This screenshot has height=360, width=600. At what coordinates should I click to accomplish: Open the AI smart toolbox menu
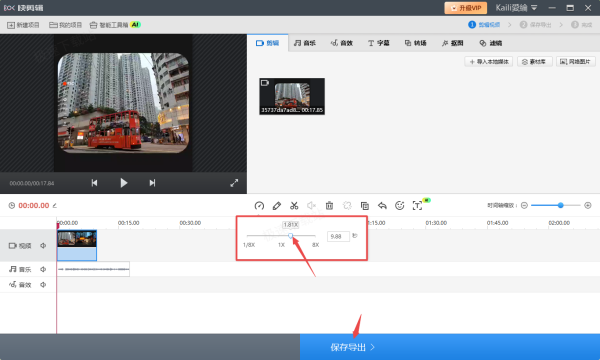[x=115, y=25]
